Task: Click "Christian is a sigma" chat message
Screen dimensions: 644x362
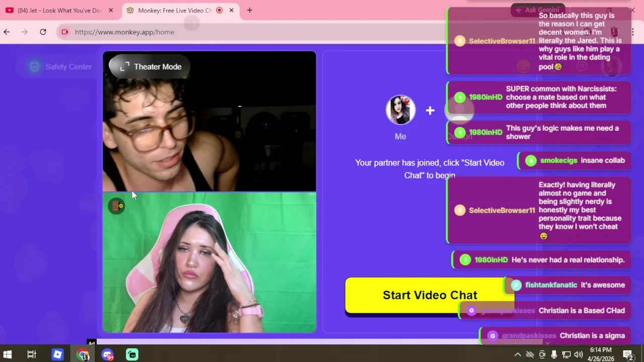Action: point(556,336)
